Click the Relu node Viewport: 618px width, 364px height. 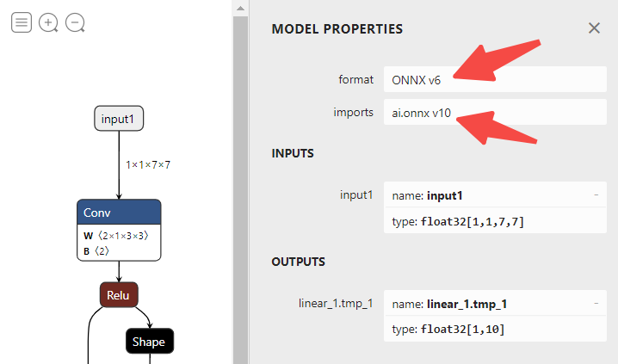coord(118,295)
